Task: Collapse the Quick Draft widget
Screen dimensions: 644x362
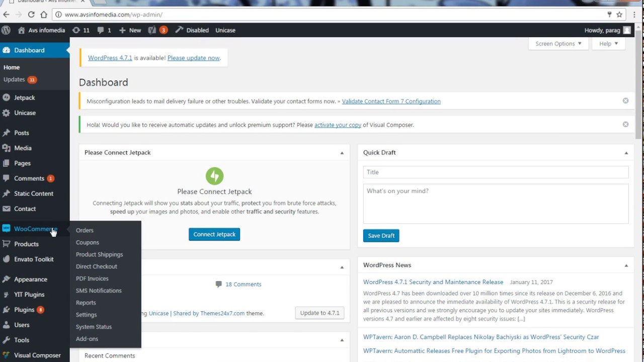Action: (626, 153)
